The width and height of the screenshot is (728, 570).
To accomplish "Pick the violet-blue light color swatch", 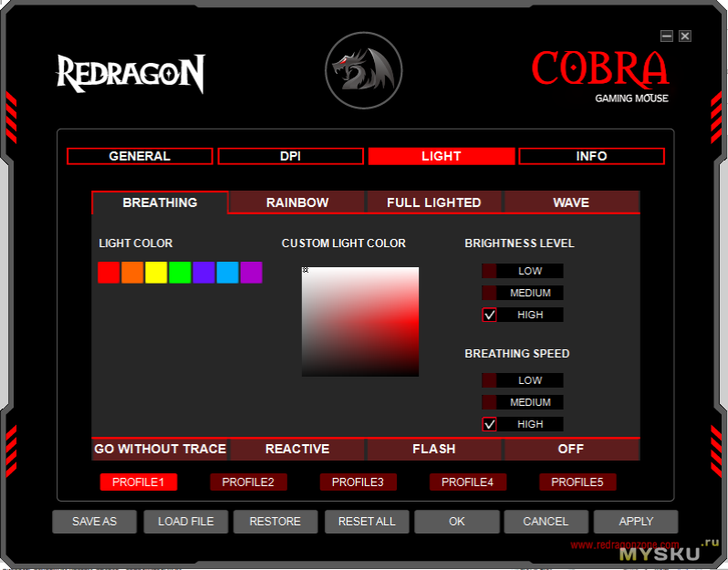I will (203, 273).
